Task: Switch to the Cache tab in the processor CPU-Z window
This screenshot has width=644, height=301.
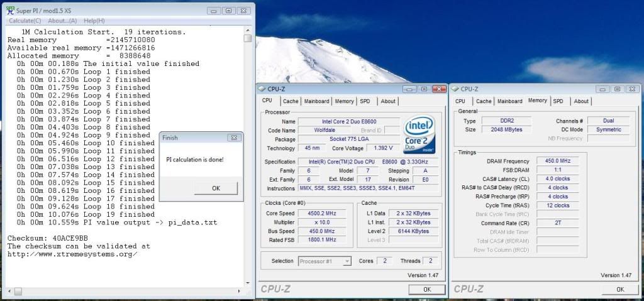Action: (x=291, y=101)
